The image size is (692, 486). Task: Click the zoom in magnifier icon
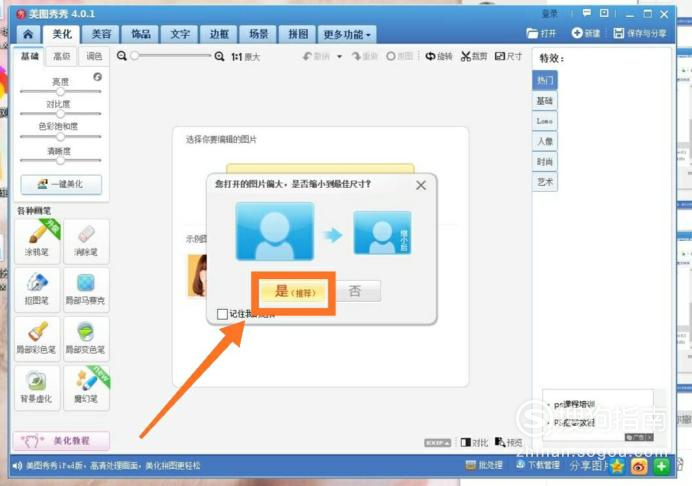click(x=219, y=56)
